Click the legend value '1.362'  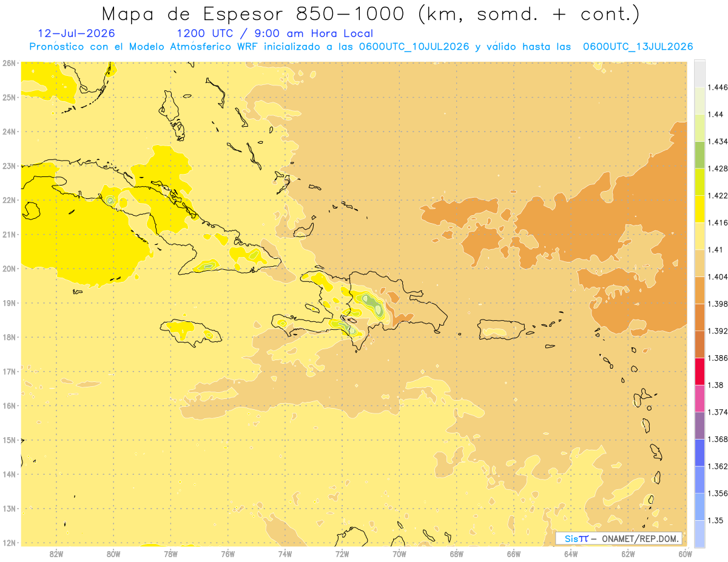tap(718, 466)
